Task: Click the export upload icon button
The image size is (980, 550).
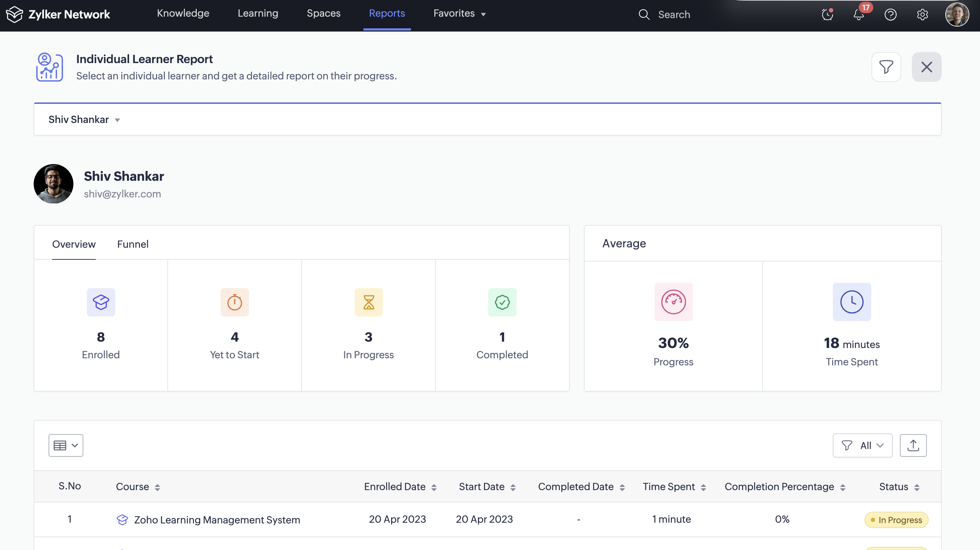Action: [x=913, y=445]
